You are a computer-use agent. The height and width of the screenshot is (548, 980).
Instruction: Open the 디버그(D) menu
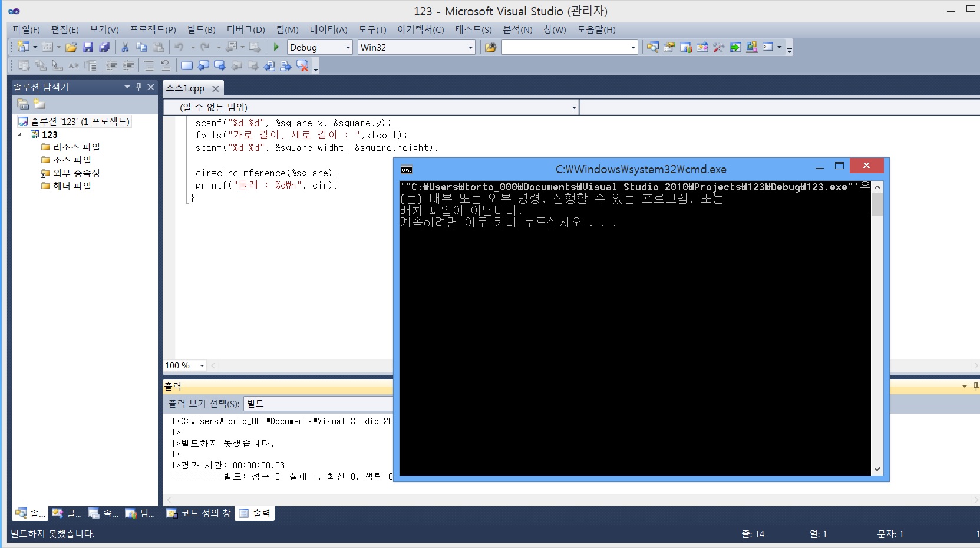(x=246, y=29)
